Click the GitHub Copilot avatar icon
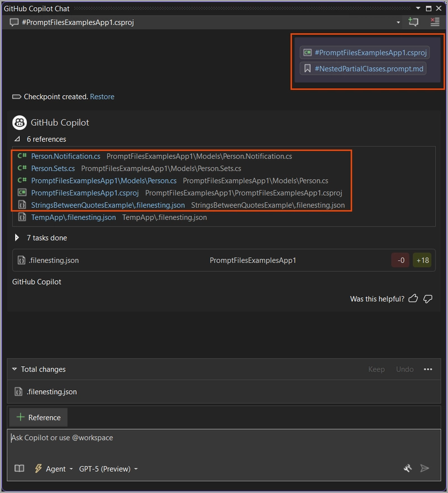448x493 pixels. click(x=20, y=123)
